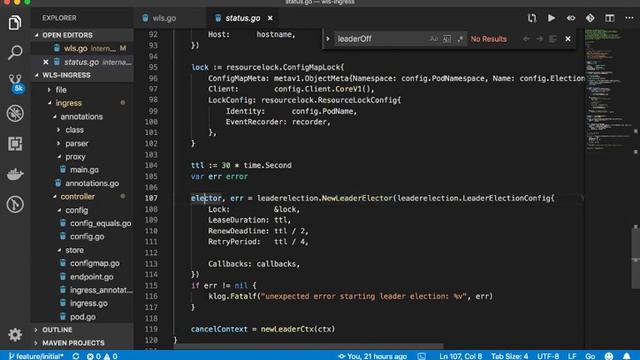Click the Compare Changes icon in editor toolbar
Screen dimensions: 640x360
coord(531,18)
